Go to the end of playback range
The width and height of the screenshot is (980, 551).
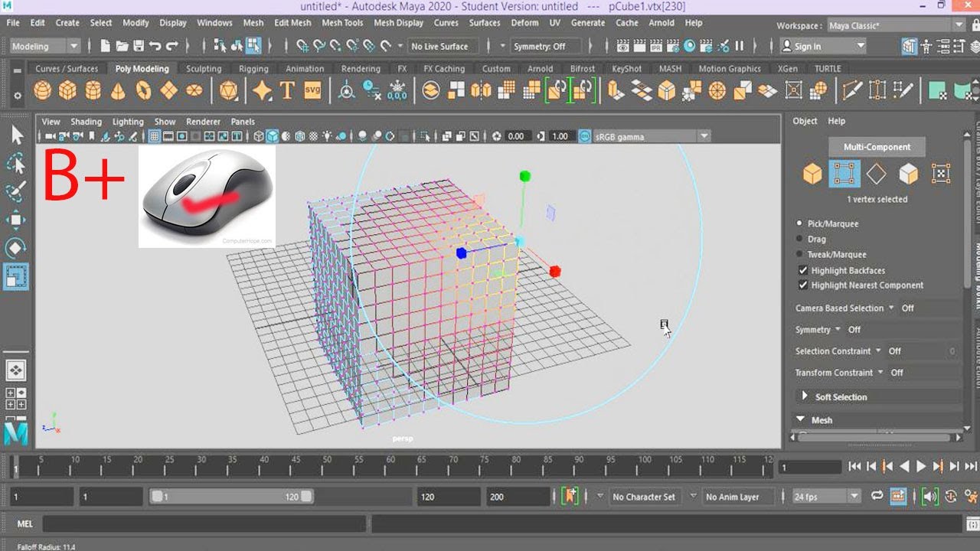tap(972, 465)
